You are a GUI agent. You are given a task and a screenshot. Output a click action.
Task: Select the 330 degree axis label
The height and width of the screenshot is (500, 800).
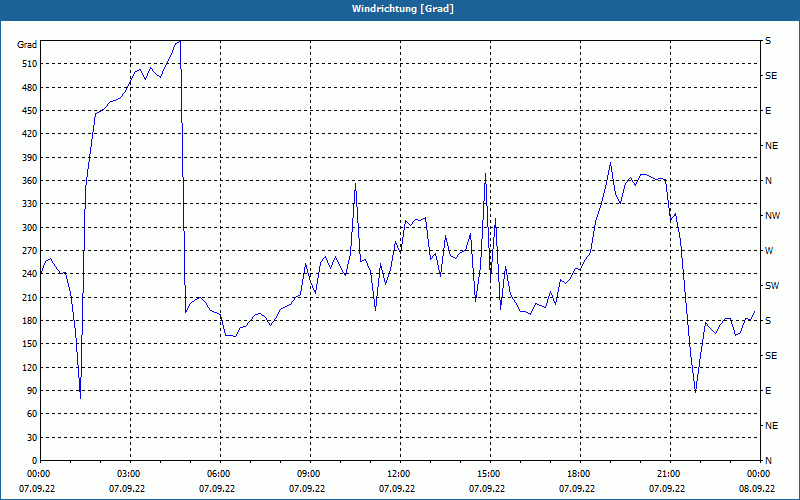click(x=29, y=204)
